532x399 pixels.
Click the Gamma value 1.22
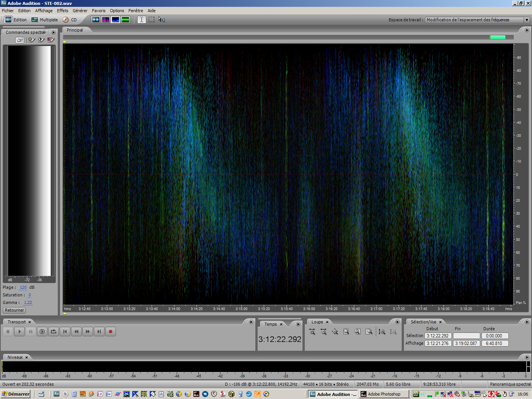pos(28,302)
